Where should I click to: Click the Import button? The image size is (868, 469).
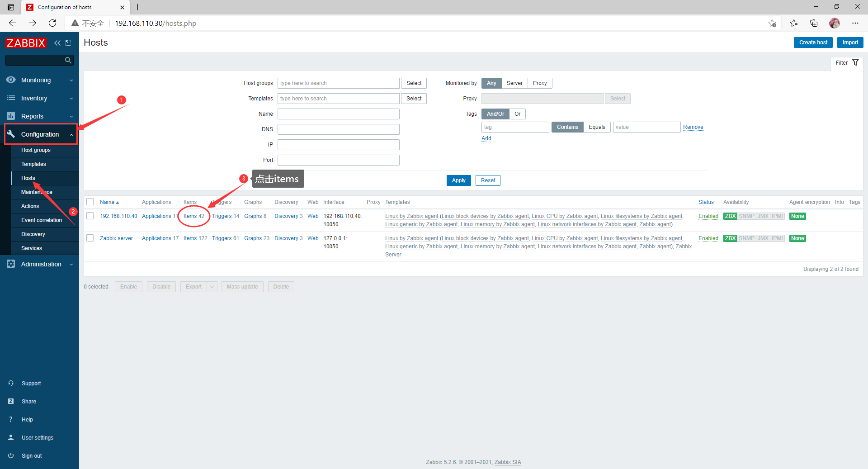click(x=850, y=43)
